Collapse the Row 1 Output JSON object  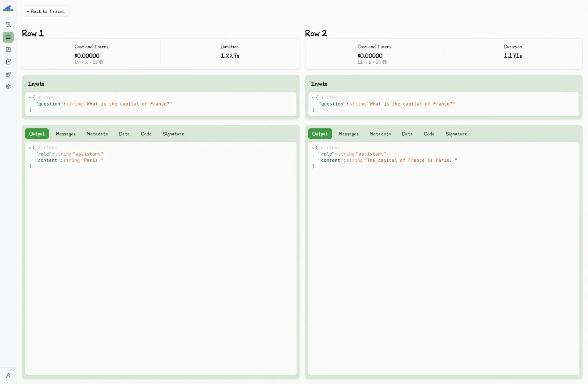pyautogui.click(x=30, y=148)
